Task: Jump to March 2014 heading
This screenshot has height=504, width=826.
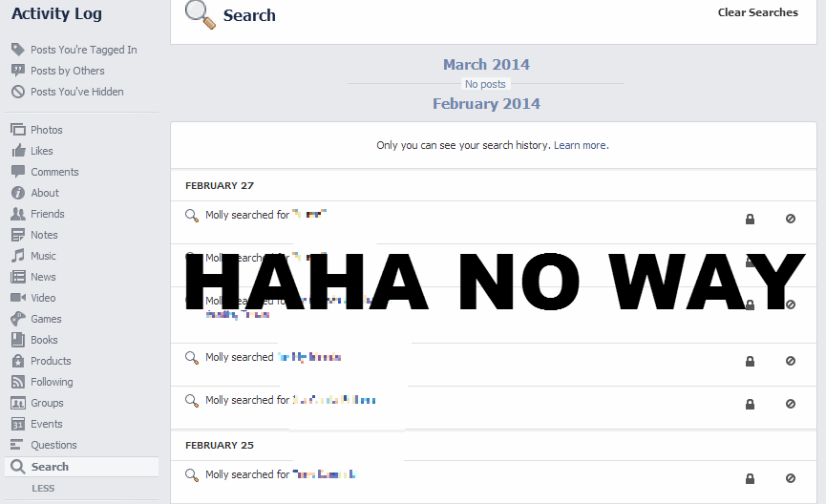Action: click(x=486, y=64)
